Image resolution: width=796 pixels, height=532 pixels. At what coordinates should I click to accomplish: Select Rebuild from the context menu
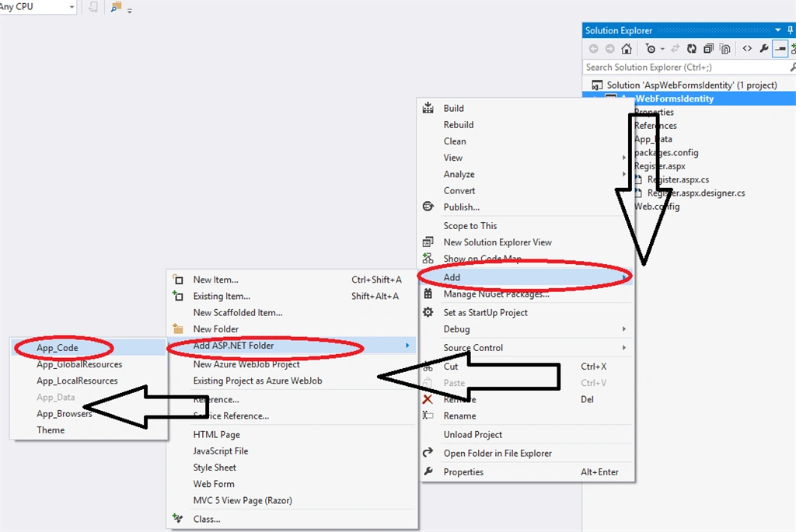pyautogui.click(x=525, y=124)
